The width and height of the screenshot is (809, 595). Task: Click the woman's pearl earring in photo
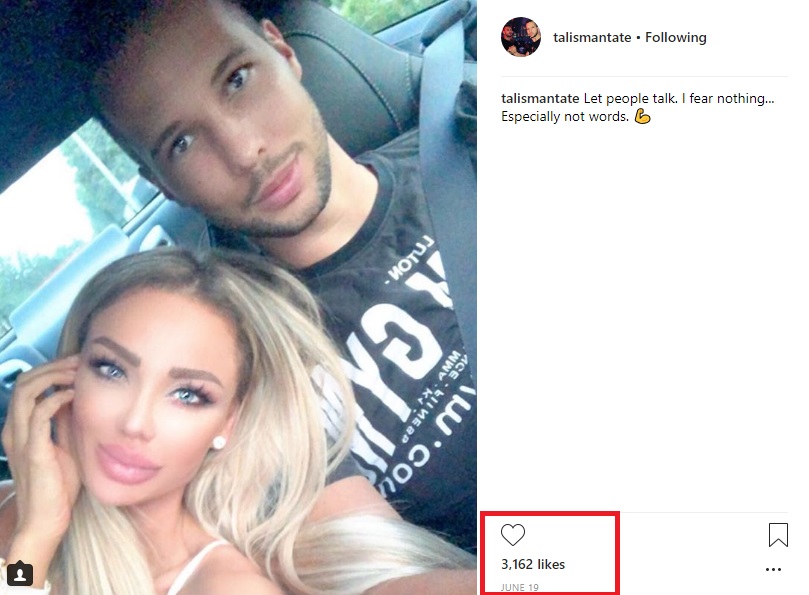pos(219,443)
